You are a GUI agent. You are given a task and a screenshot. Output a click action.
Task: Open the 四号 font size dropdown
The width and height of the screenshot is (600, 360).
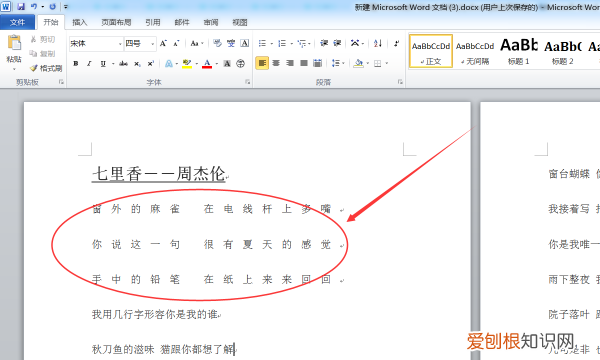click(x=153, y=44)
